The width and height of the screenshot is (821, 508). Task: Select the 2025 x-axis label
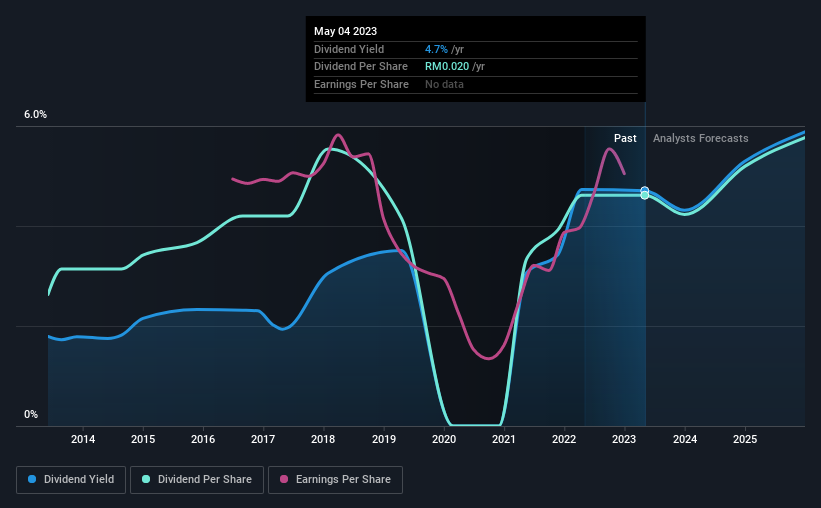click(745, 439)
